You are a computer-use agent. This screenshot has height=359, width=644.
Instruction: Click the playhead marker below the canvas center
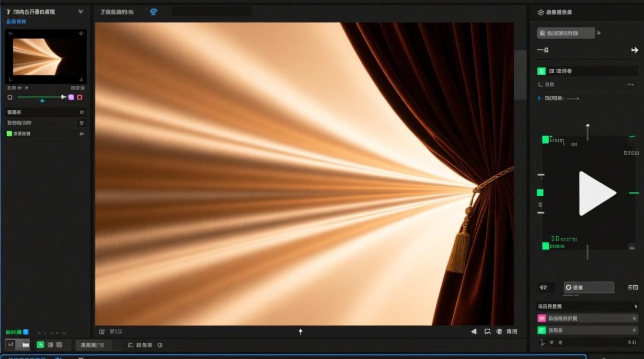(300, 331)
